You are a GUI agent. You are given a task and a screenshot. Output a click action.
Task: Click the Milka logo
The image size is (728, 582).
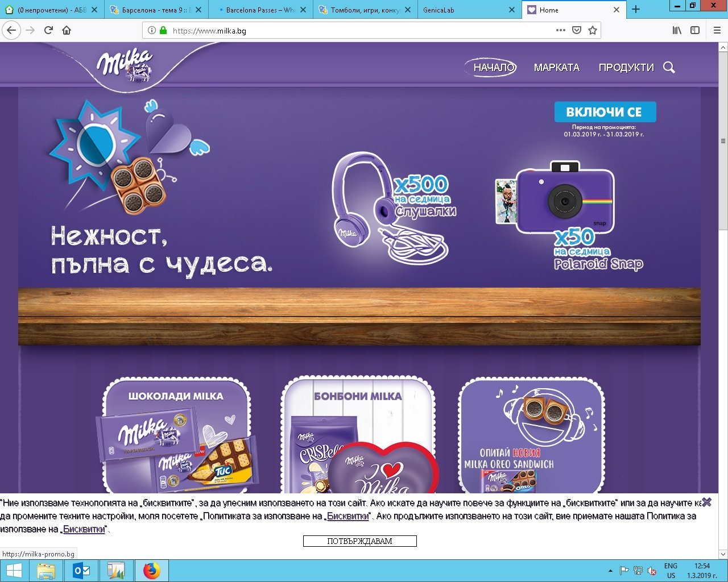click(125, 65)
